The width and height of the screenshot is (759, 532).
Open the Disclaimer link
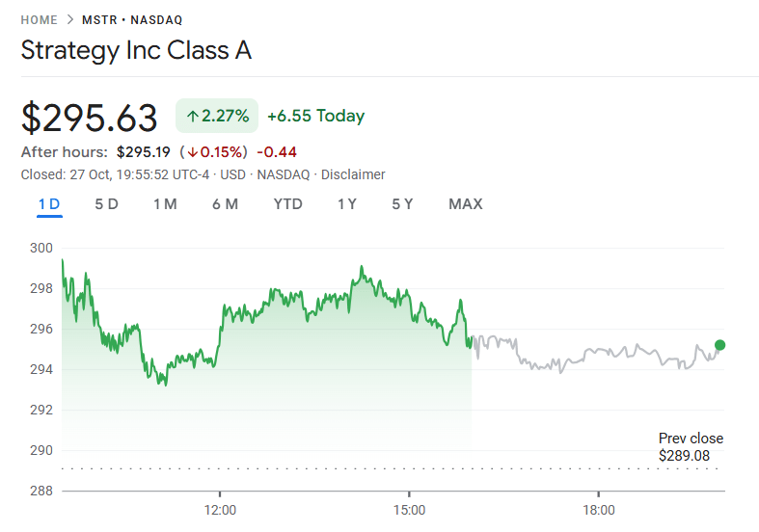(353, 174)
